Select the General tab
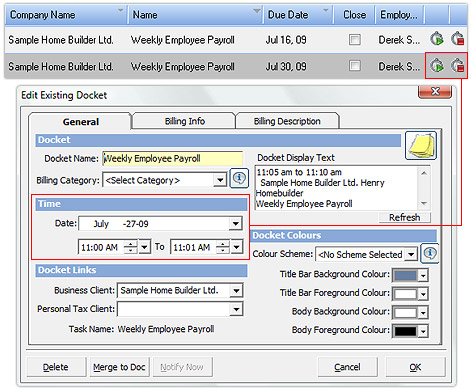The image size is (471, 390). click(81, 122)
